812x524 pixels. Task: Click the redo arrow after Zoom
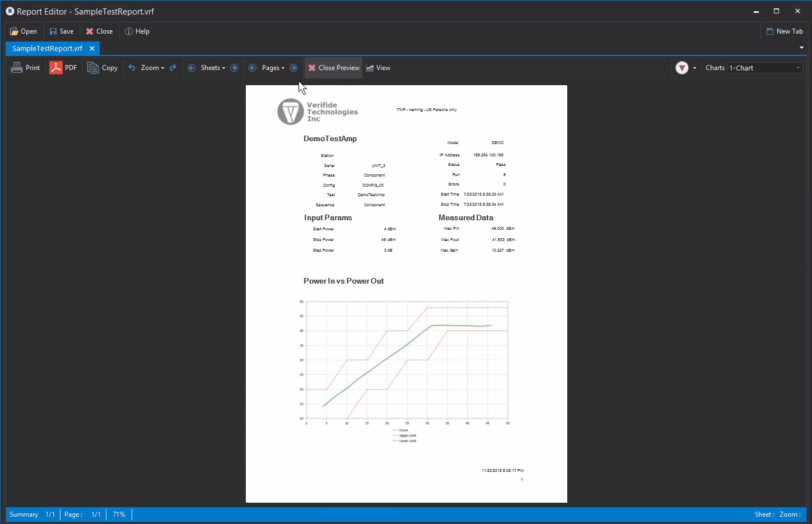pos(172,67)
